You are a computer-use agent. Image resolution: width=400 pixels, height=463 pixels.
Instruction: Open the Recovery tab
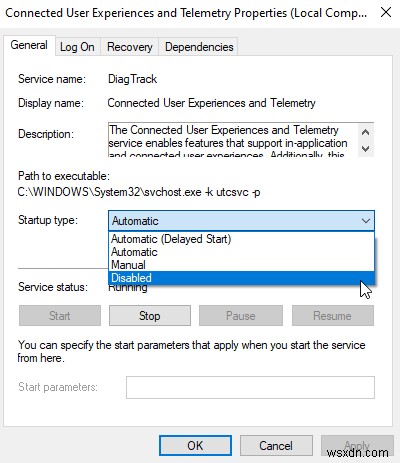pyautogui.click(x=130, y=47)
